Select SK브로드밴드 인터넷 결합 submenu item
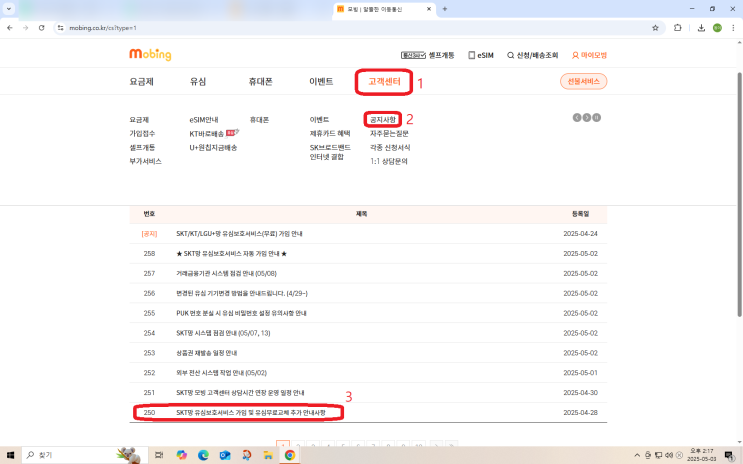The image size is (743, 464). pyautogui.click(x=330, y=152)
